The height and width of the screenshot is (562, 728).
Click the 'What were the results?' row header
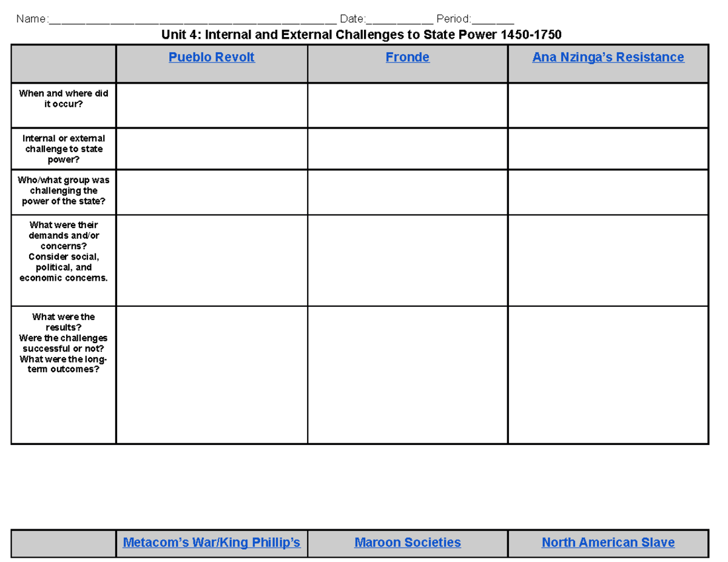point(63,343)
